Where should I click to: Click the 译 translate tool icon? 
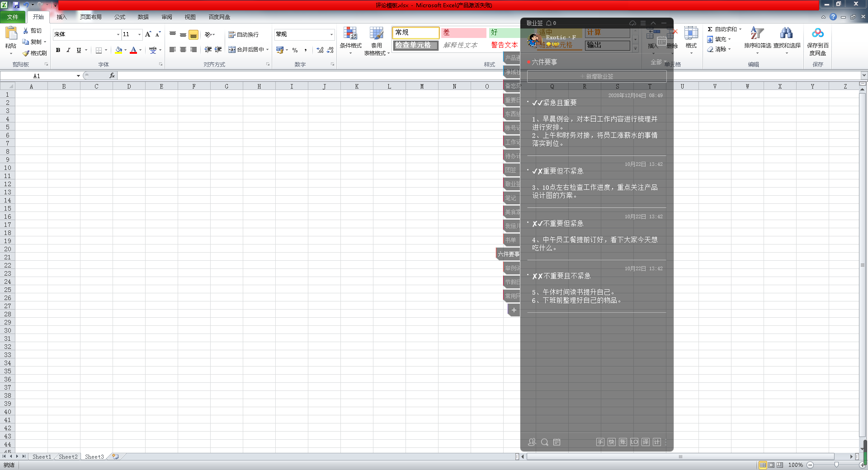[646, 442]
